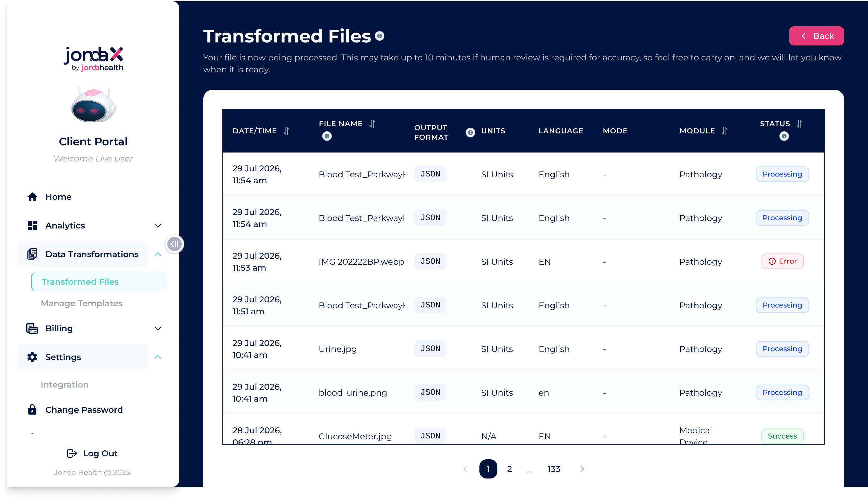
Task: Click Processing badge for Urine.jpg row
Action: pos(782,349)
